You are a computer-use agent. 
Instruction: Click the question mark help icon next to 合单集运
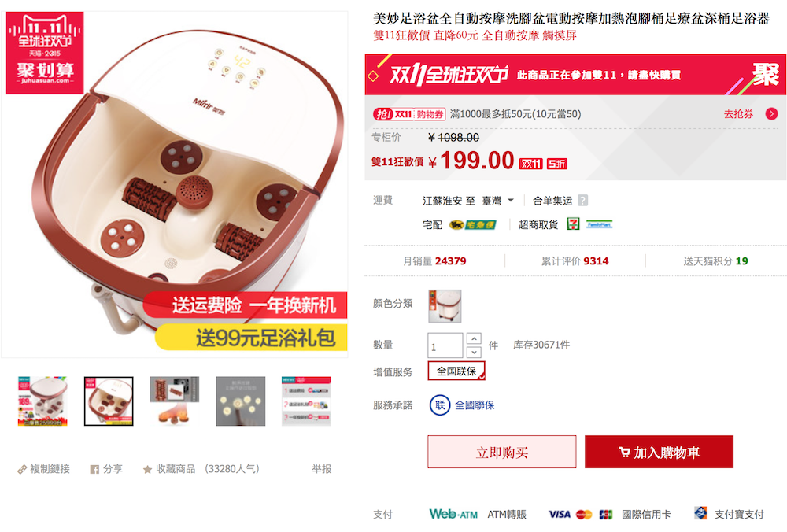coord(582,200)
